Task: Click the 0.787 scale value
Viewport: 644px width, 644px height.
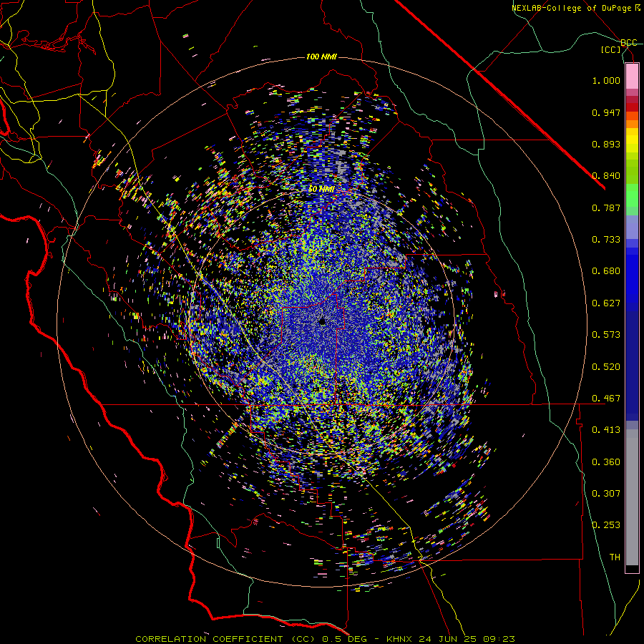Action: tap(606, 208)
